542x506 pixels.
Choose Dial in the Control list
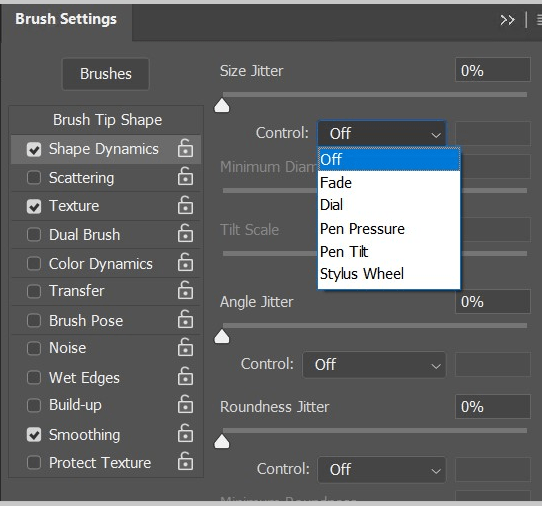[x=389, y=205]
